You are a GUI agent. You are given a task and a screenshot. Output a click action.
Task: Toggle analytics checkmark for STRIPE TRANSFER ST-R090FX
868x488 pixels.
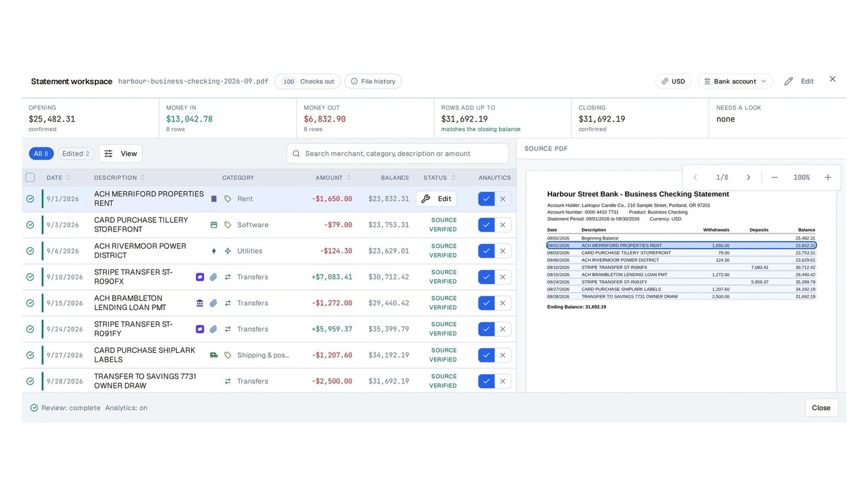coord(486,277)
